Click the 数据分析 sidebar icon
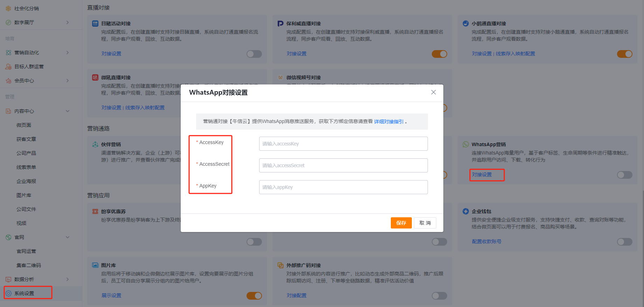 pos(8,279)
